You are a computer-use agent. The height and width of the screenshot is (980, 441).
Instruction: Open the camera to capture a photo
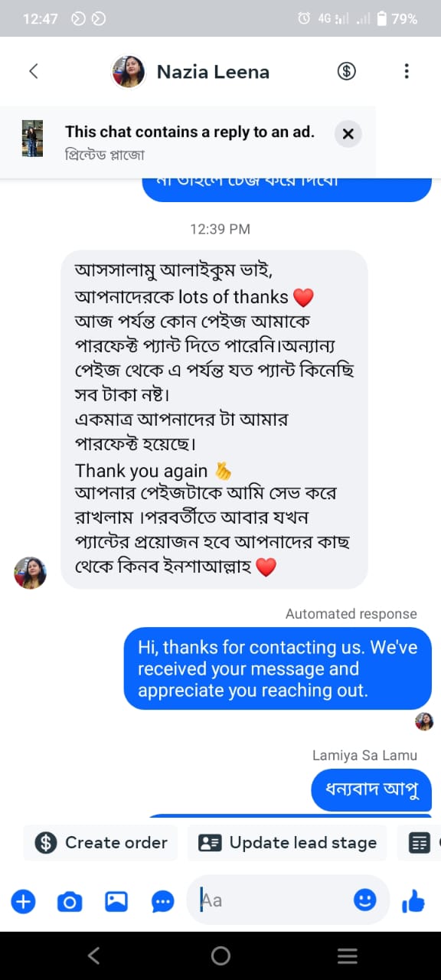69,901
